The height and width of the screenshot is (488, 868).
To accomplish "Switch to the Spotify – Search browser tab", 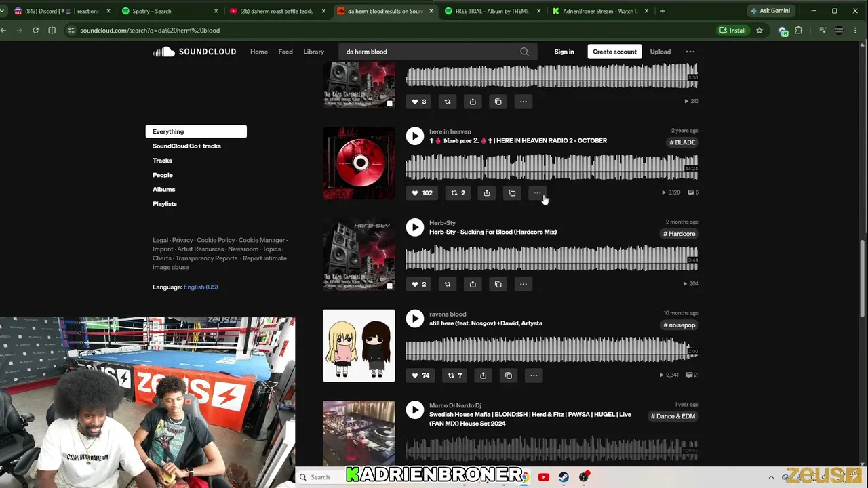I will click(169, 11).
